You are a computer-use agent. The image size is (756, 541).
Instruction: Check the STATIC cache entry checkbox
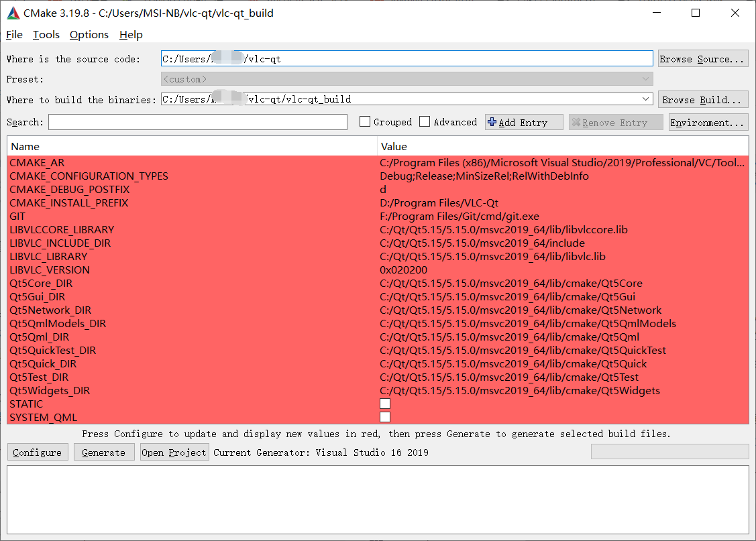tap(384, 403)
